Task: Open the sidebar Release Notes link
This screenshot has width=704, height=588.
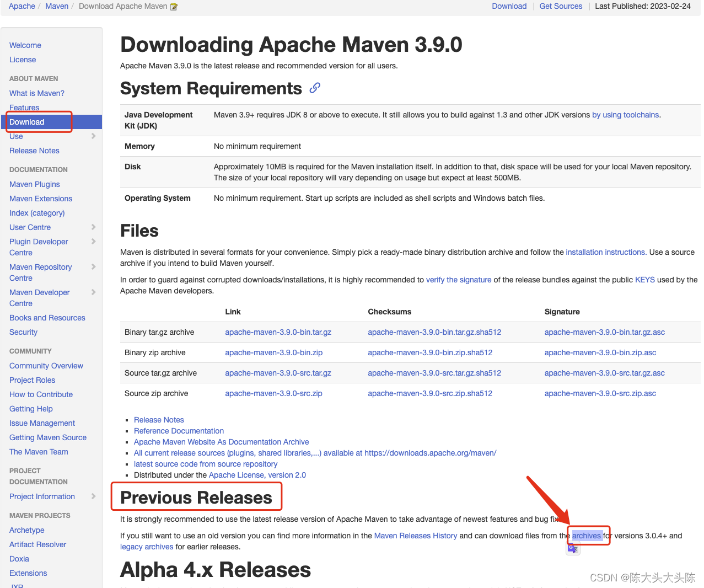Action: point(34,151)
